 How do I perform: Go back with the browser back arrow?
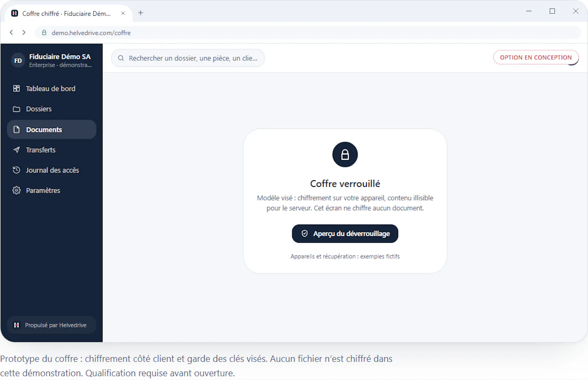coord(11,32)
